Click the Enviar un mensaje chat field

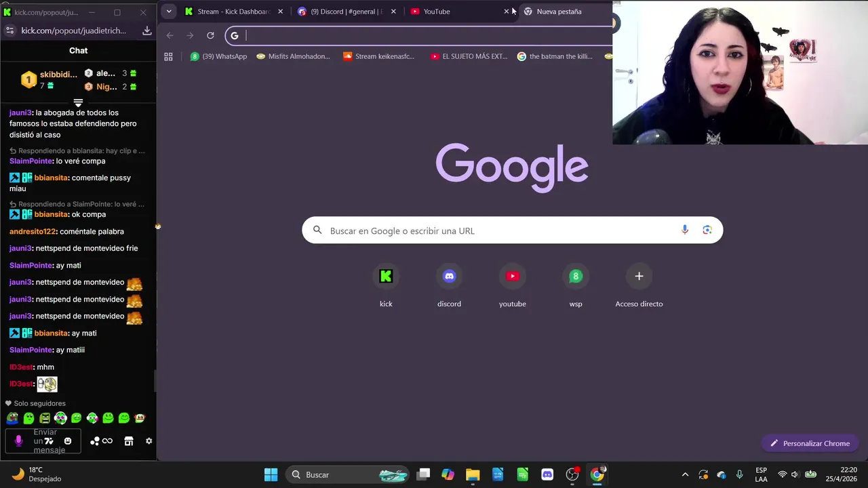[42, 441]
